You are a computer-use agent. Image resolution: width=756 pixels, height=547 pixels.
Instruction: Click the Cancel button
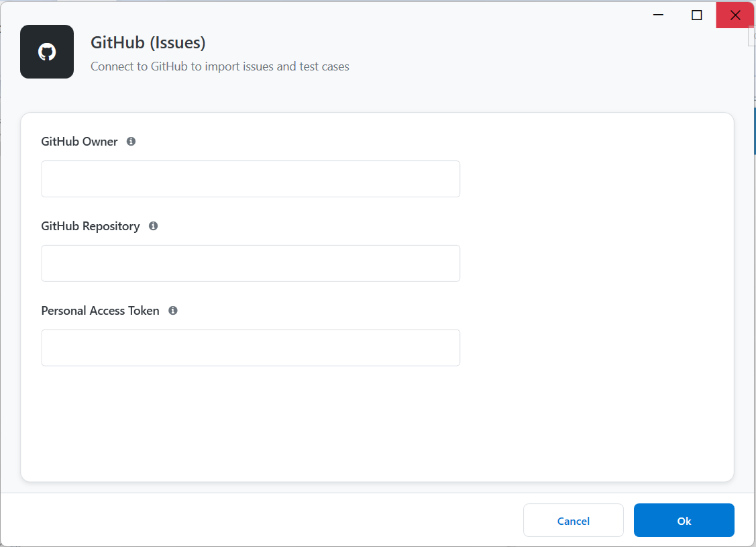[574, 520]
